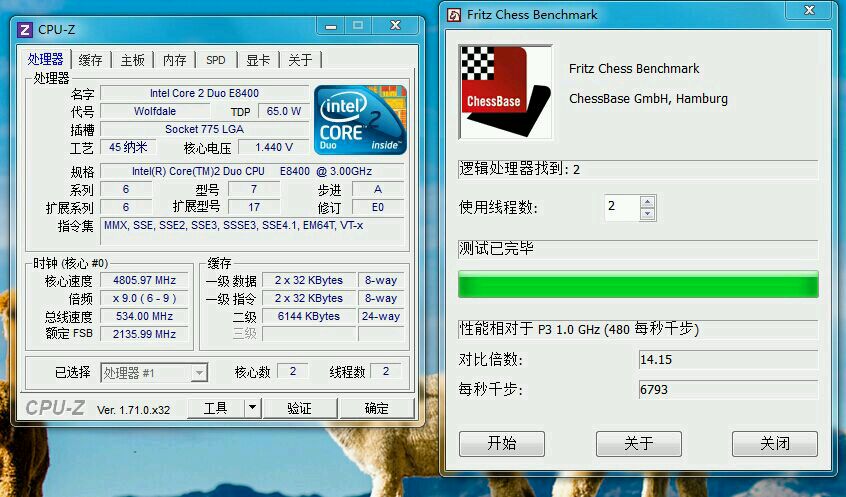Image resolution: width=846 pixels, height=497 pixels.
Task: Click the 验证 button
Action: (x=299, y=408)
